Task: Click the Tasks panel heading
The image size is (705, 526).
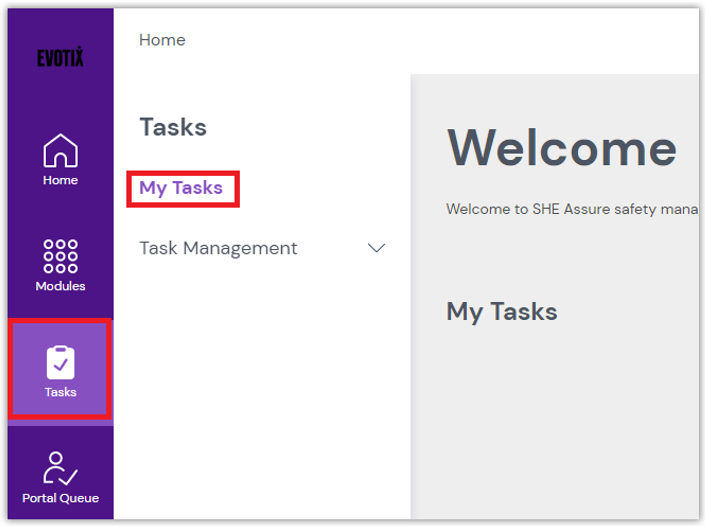Action: click(x=173, y=127)
